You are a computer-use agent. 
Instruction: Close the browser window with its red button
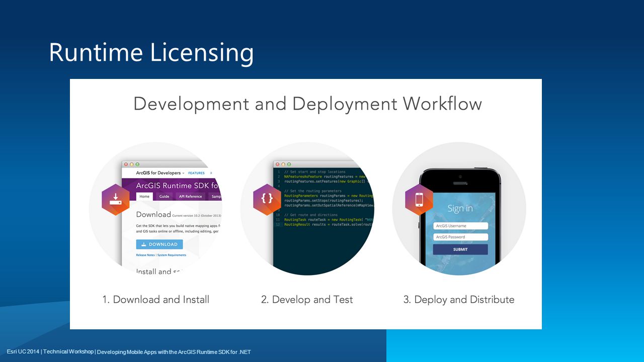tap(126, 164)
